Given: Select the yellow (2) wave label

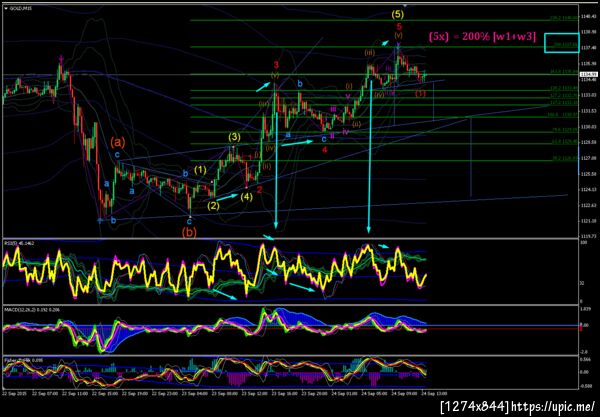Looking at the screenshot, I should (214, 205).
